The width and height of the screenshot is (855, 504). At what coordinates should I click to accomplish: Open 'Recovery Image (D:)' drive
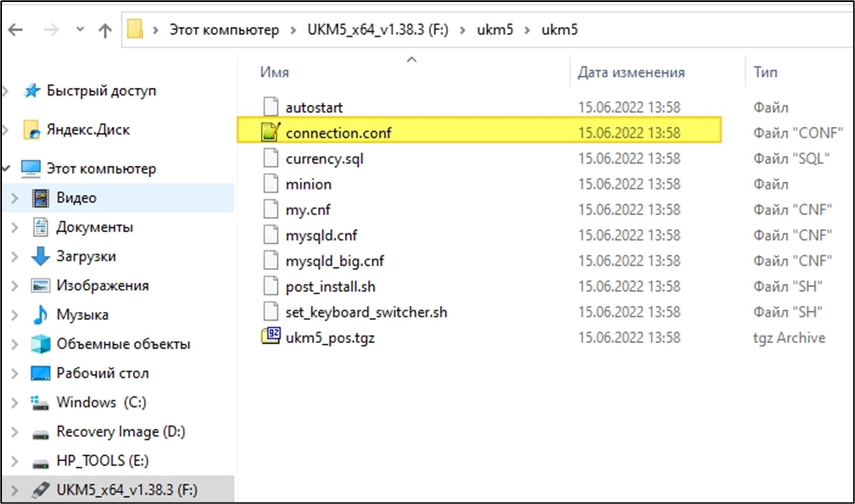click(121, 432)
